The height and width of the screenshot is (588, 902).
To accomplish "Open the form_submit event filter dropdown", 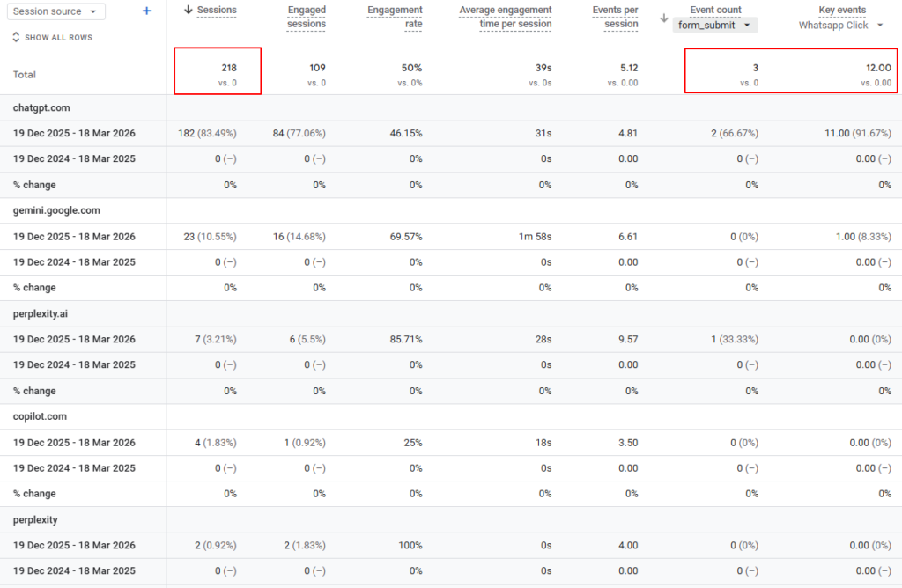I will (714, 26).
